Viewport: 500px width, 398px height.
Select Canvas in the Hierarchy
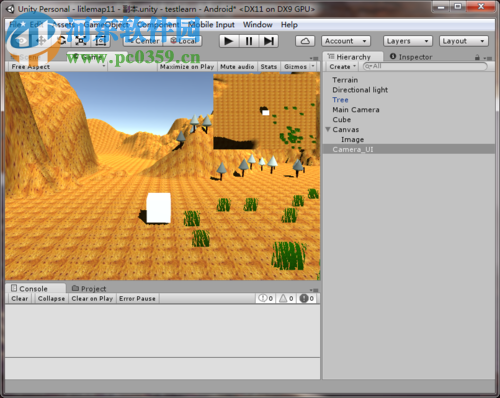pos(409,129)
